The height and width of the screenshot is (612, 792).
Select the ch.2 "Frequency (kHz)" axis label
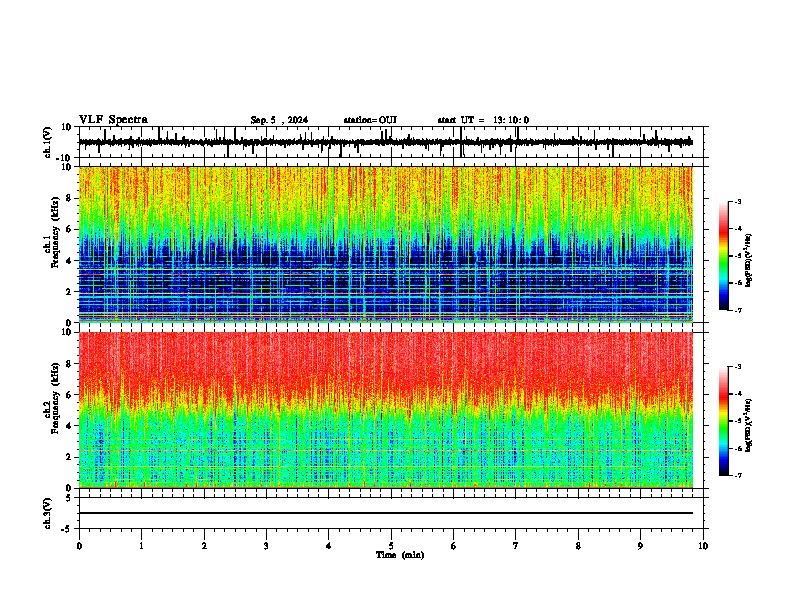(55, 398)
